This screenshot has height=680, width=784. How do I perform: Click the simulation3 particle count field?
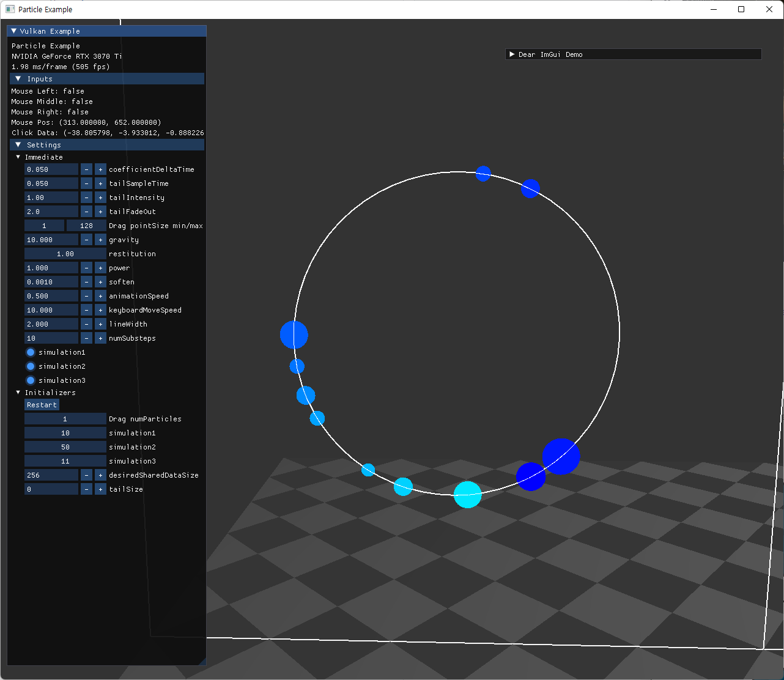pyautogui.click(x=65, y=461)
